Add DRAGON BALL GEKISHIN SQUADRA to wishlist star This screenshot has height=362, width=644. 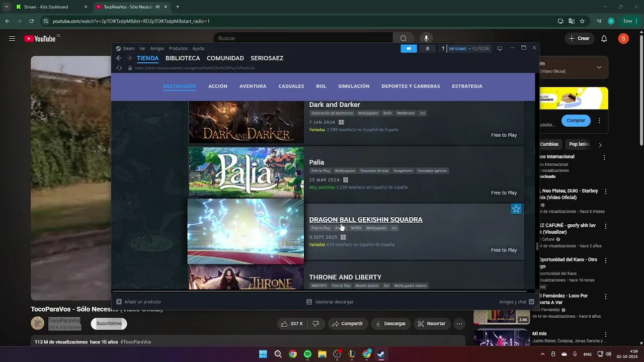(516, 209)
